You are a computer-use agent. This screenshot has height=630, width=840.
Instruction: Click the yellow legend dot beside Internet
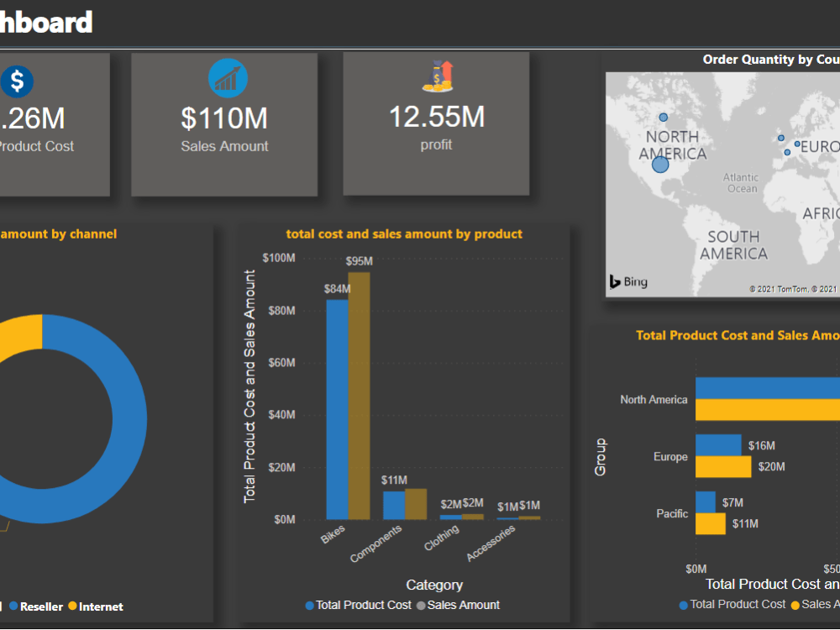72,606
